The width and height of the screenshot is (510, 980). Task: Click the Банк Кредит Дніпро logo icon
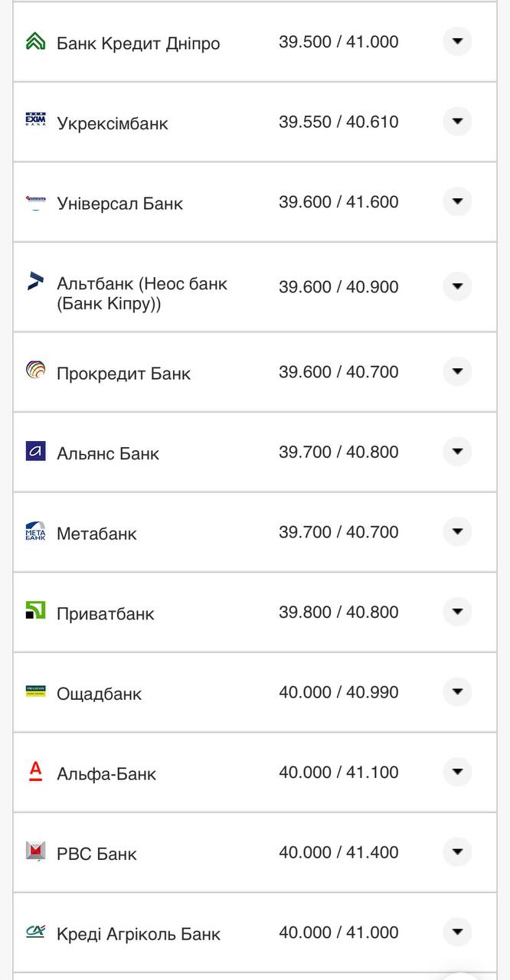coord(35,42)
